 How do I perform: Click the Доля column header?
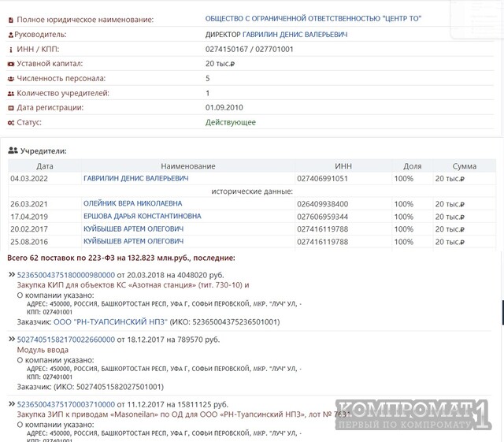tap(413, 166)
